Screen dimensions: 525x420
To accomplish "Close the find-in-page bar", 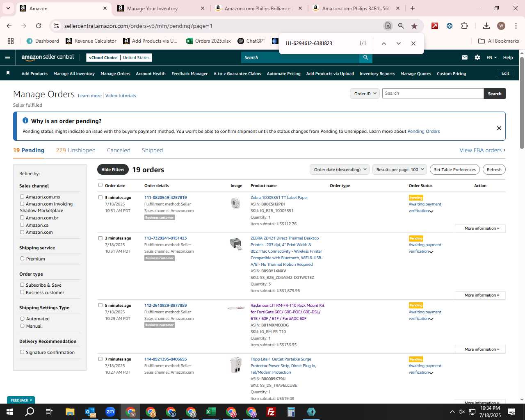I will click(413, 43).
